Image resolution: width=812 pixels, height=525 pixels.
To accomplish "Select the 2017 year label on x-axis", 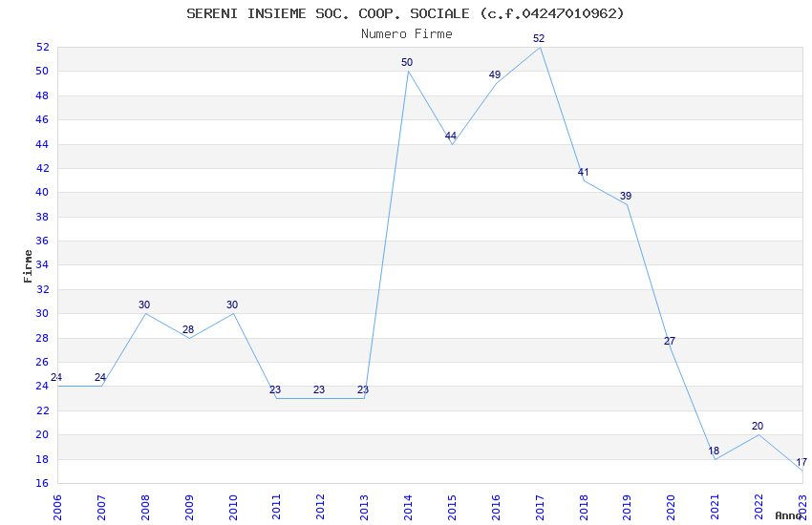I will tap(540, 507).
